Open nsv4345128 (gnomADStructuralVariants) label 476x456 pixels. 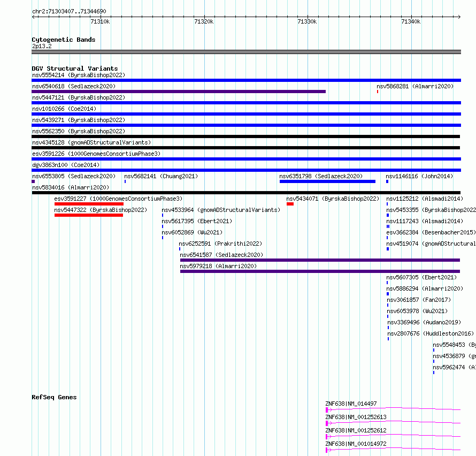pos(91,142)
